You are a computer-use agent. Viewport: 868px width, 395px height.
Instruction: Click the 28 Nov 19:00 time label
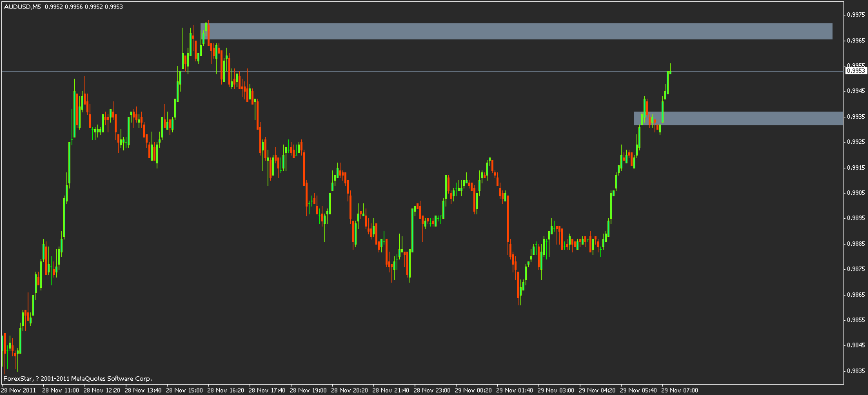click(308, 390)
